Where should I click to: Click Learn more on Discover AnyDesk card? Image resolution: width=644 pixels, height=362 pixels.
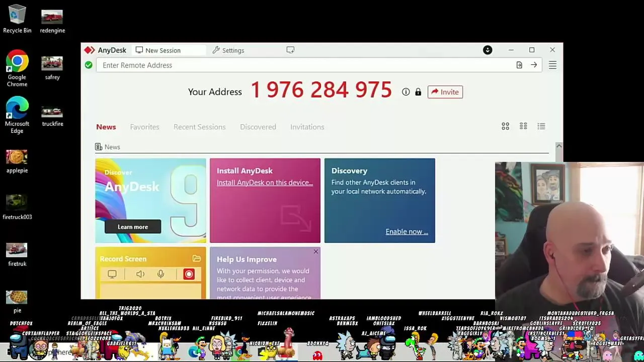point(133,227)
